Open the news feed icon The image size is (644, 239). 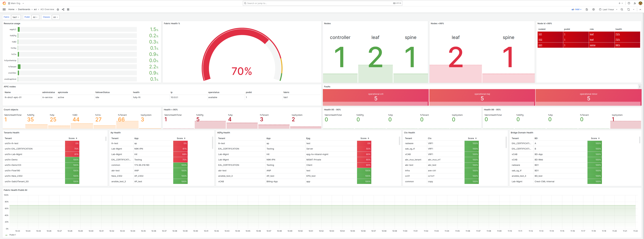(x=634, y=3)
